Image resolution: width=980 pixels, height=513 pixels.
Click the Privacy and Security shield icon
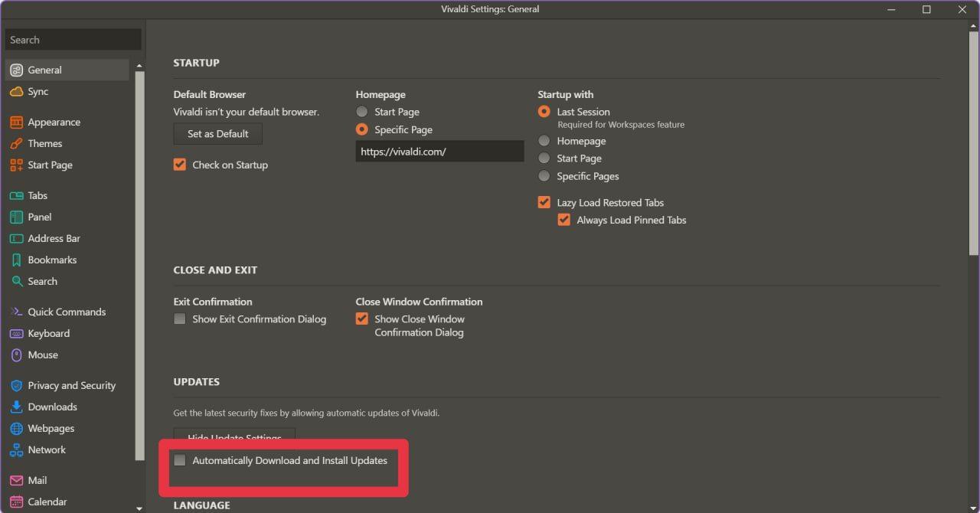click(x=16, y=385)
